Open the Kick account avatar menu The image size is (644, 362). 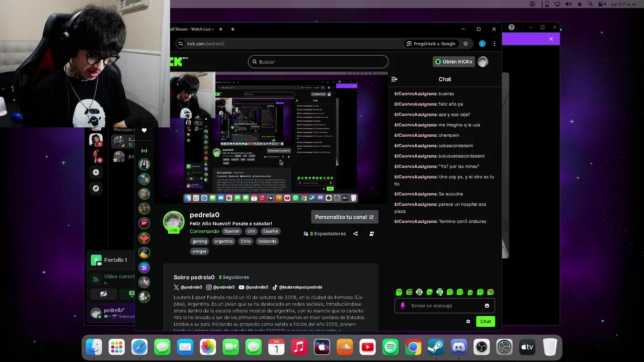pos(483,62)
